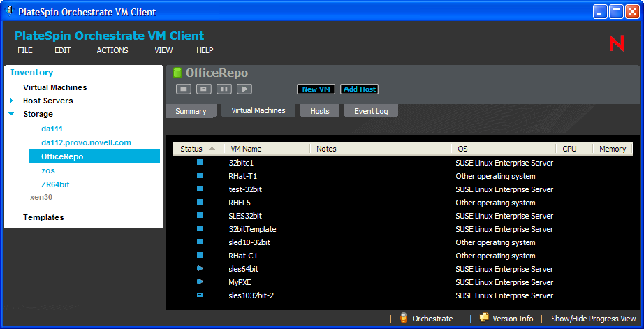Click the green OfficeRepo repository icon
The height and width of the screenshot is (329, 644).
[177, 73]
